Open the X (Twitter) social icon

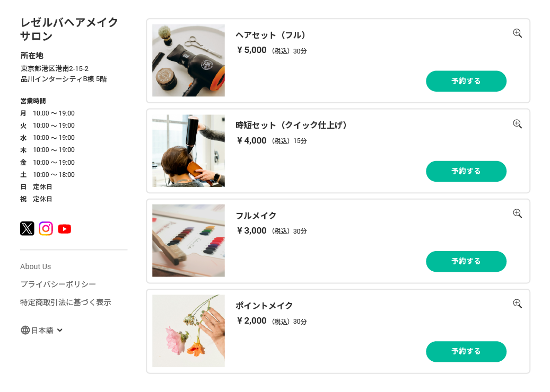(27, 228)
